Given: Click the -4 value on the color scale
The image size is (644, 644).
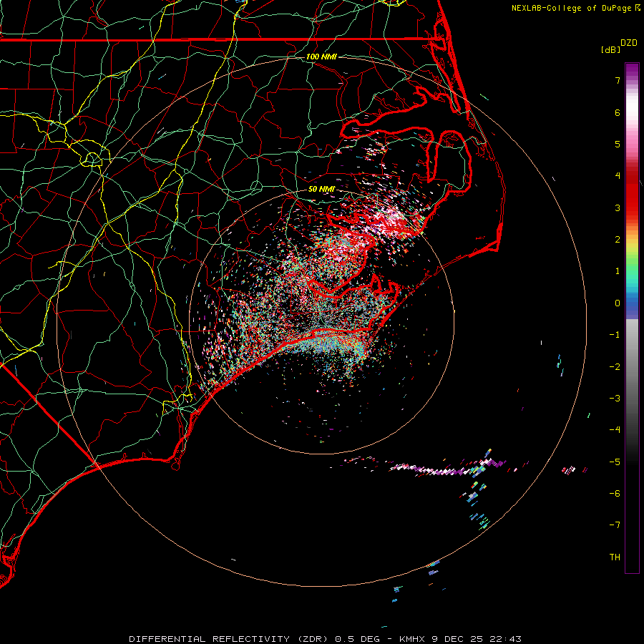Looking at the screenshot, I should coord(615,430).
